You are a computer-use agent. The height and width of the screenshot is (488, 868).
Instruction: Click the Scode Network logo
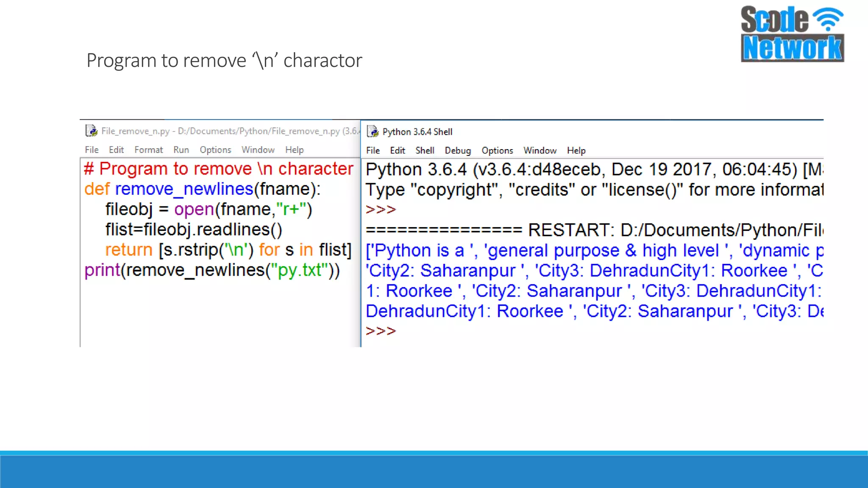[792, 34]
